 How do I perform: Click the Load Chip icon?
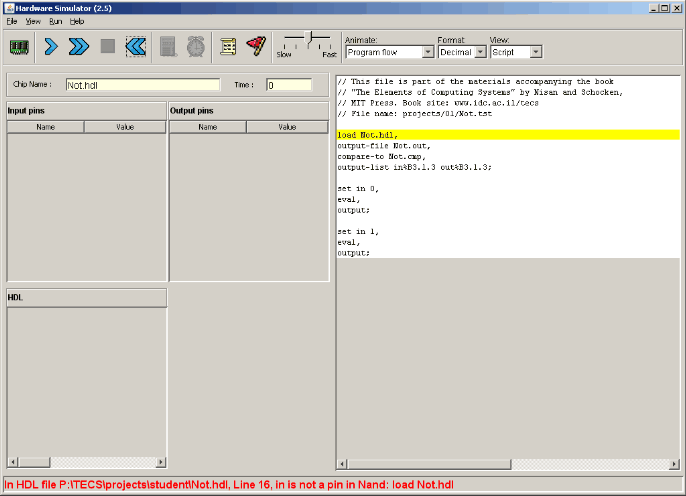(x=20, y=46)
